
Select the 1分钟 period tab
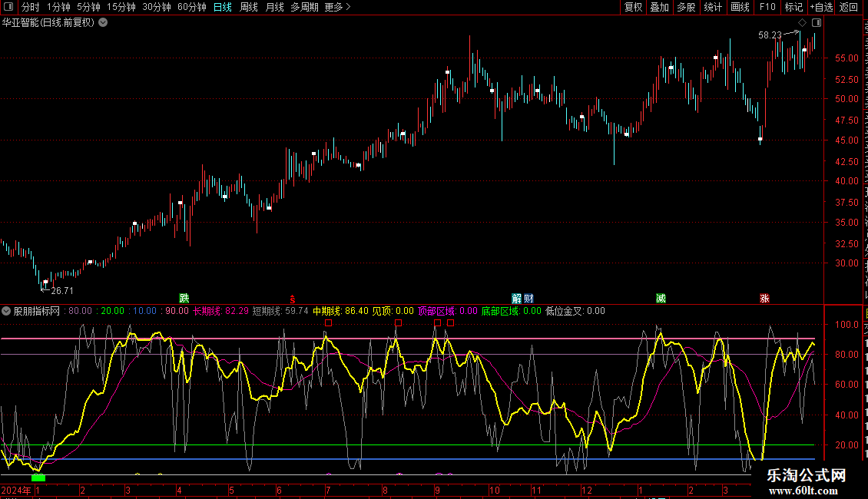[x=58, y=7]
